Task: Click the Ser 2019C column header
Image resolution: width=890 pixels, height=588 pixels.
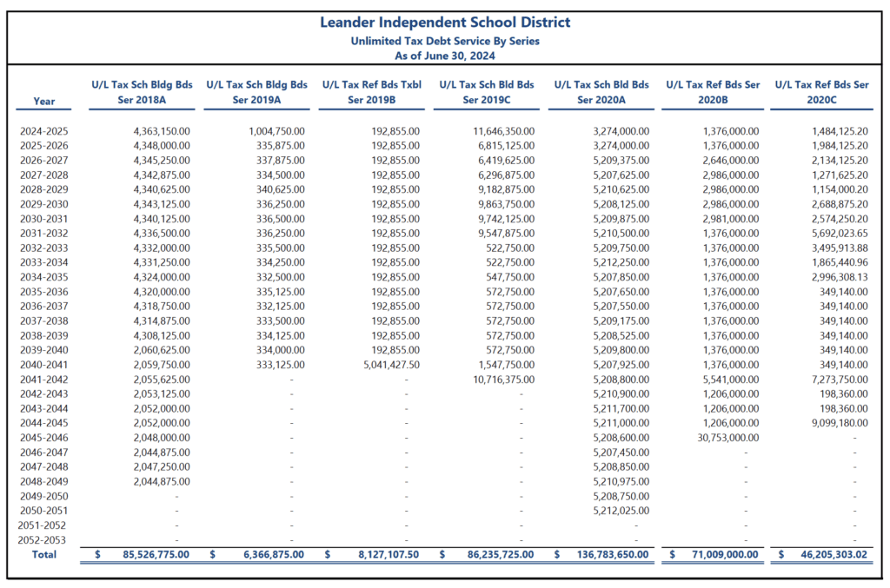Action: tap(487, 92)
